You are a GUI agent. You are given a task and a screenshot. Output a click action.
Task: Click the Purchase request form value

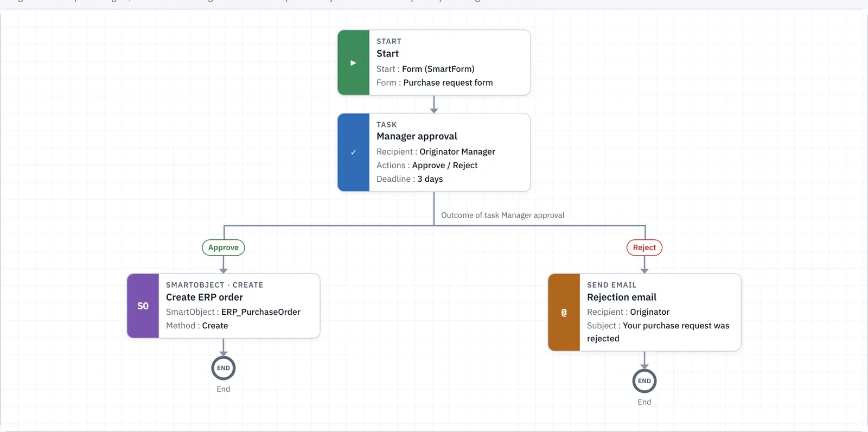click(448, 82)
